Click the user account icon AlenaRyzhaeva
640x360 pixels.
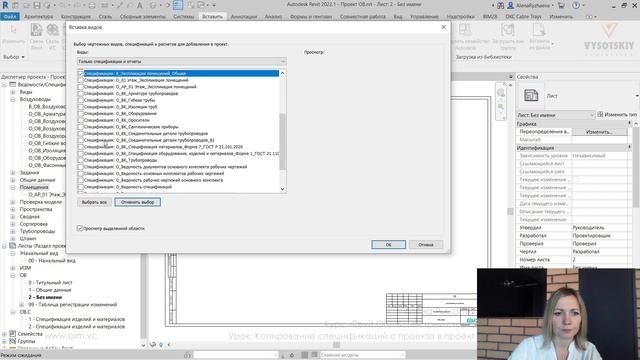pos(511,5)
